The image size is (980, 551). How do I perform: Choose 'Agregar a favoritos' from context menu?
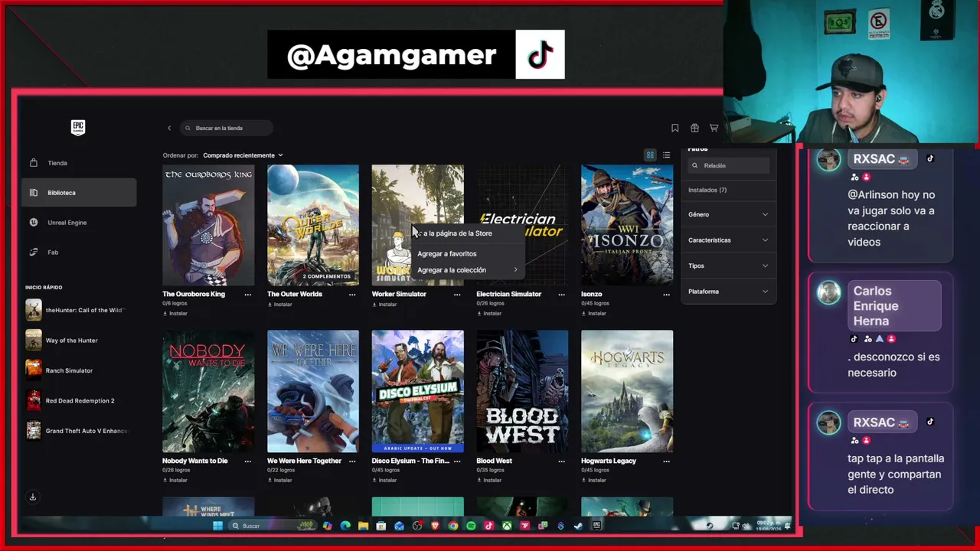(x=468, y=253)
